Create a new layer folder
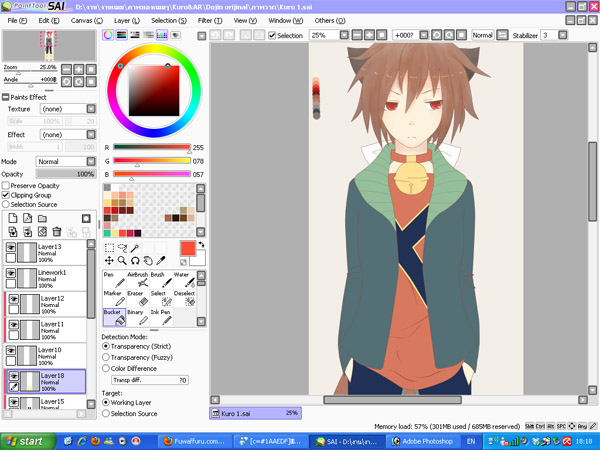 point(42,218)
